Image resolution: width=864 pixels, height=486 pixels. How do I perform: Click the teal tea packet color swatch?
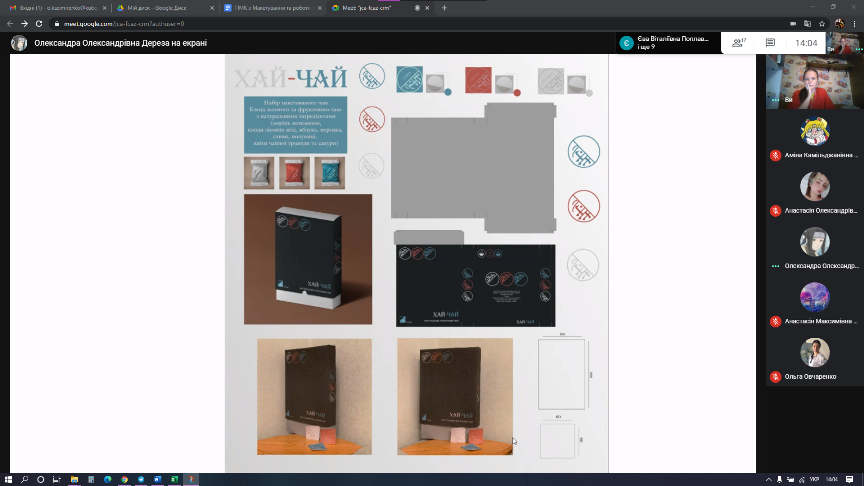330,173
